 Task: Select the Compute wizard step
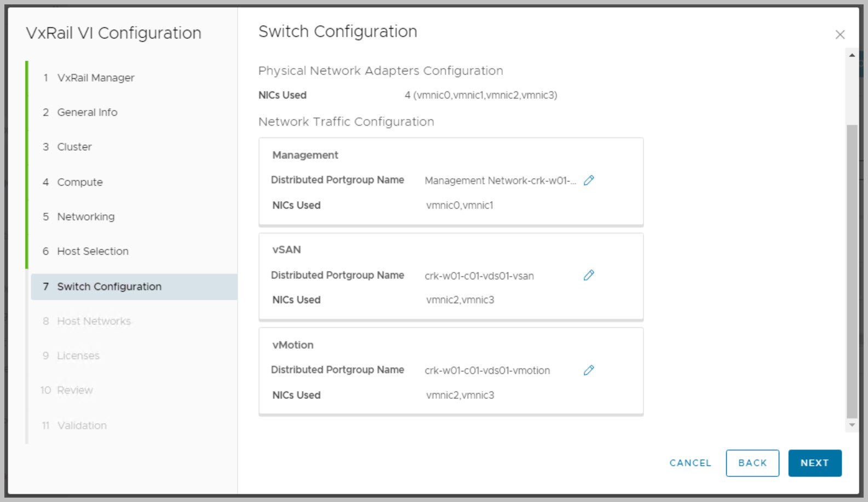(80, 182)
